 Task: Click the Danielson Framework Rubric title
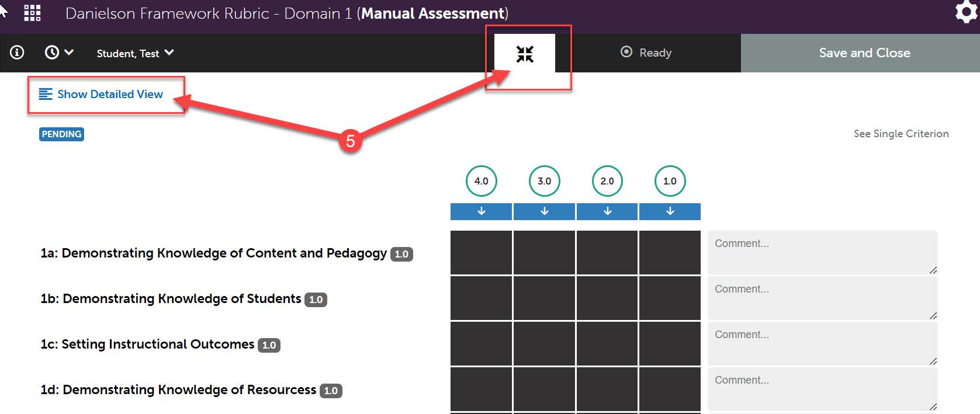[x=286, y=13]
